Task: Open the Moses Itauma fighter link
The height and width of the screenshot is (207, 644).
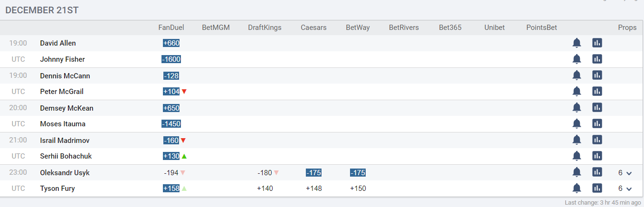Action: click(x=62, y=124)
